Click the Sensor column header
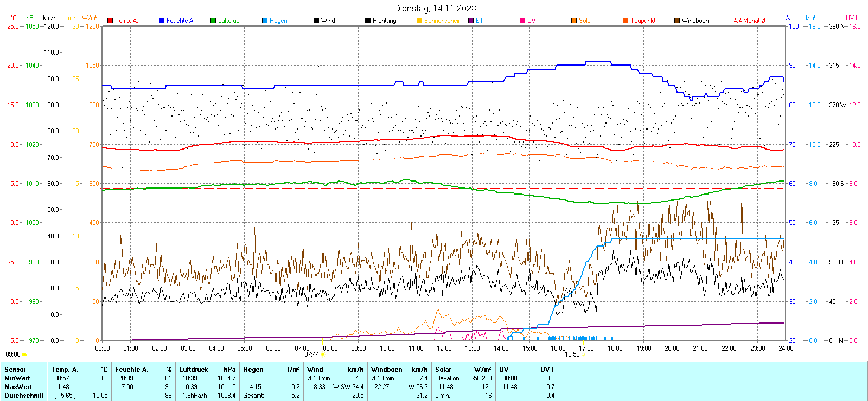 (15, 370)
